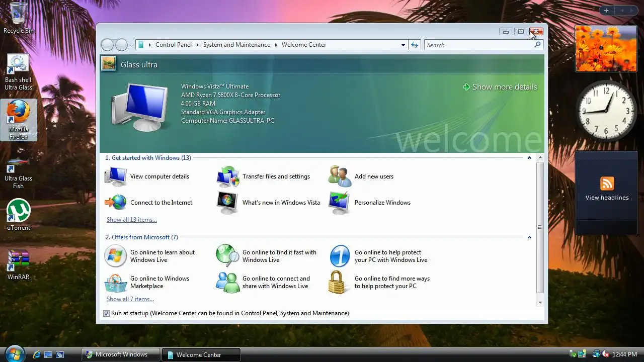Screen dimensions: 644x362
Task: Click the scrollbar up arrow
Action: [540, 158]
